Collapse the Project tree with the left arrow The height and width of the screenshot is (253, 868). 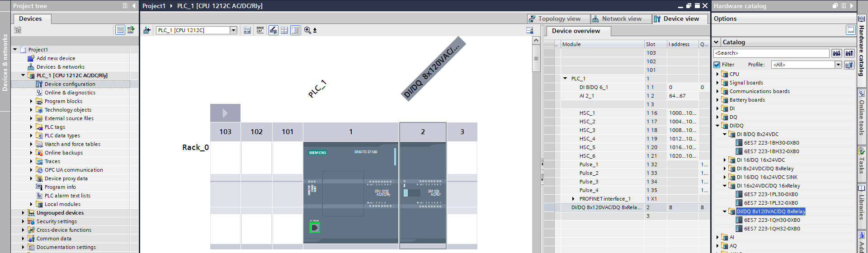click(134, 6)
